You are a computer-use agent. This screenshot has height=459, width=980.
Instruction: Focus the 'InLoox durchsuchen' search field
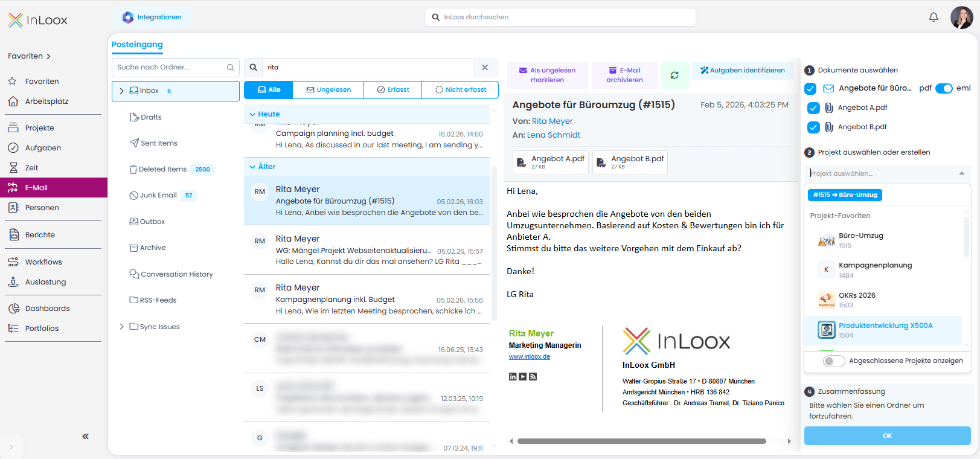click(560, 18)
